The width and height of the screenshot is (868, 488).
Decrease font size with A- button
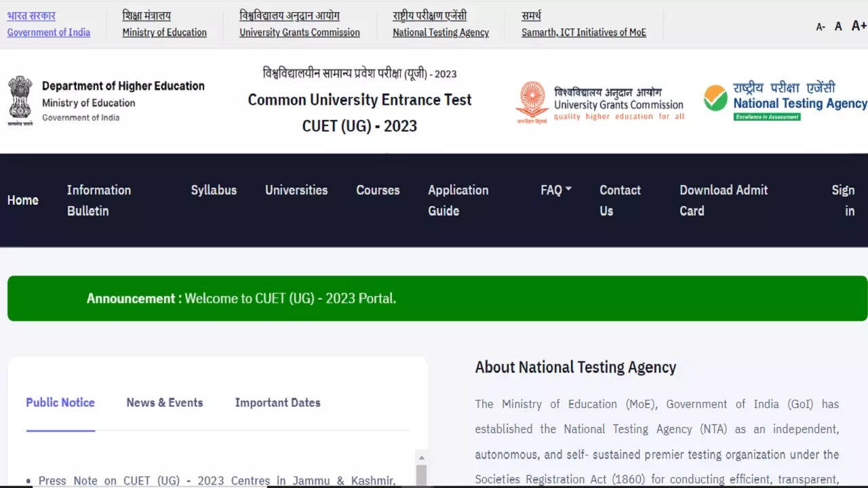tap(821, 27)
